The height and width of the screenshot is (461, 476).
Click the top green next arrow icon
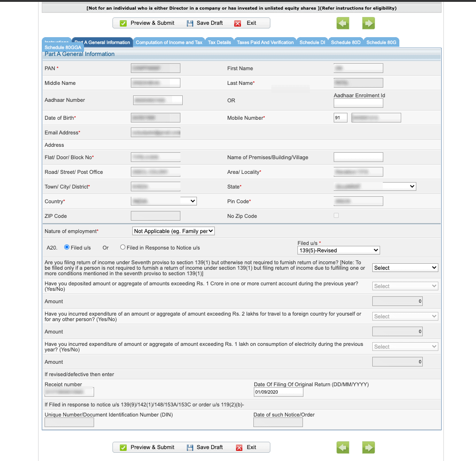pyautogui.click(x=369, y=23)
